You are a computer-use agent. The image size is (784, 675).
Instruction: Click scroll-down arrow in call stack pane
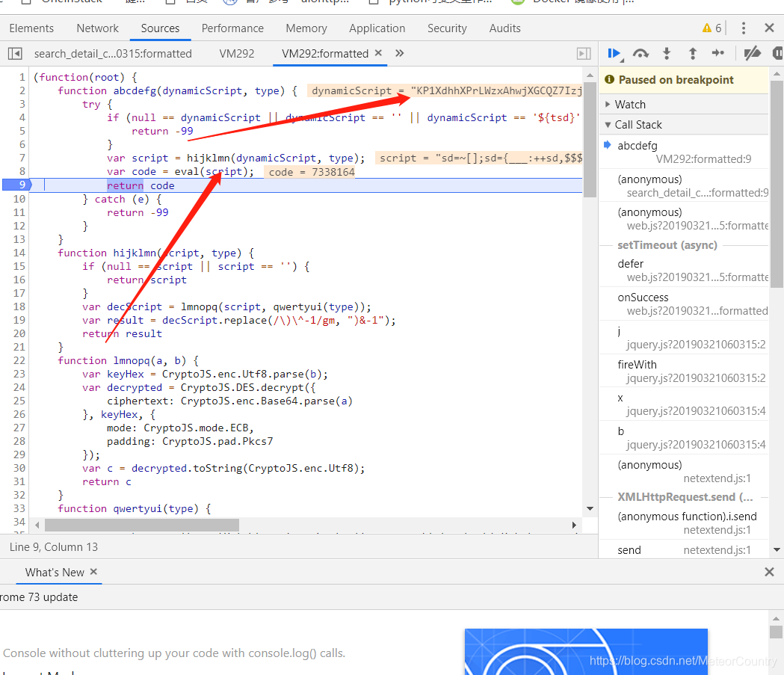(777, 549)
